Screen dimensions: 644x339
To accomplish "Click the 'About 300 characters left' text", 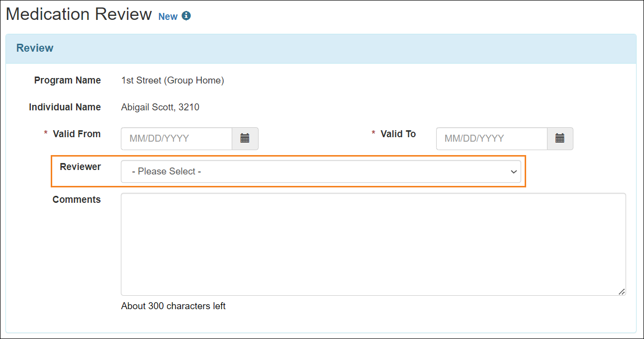I will click(x=173, y=306).
